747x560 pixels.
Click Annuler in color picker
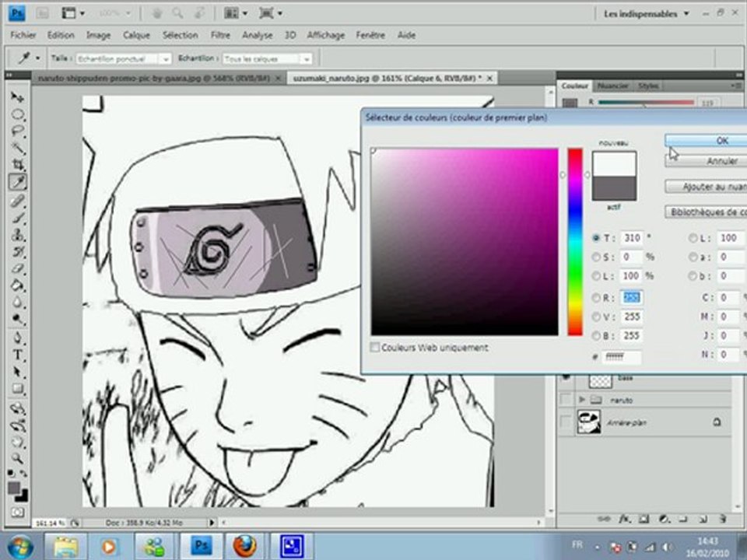click(706, 162)
